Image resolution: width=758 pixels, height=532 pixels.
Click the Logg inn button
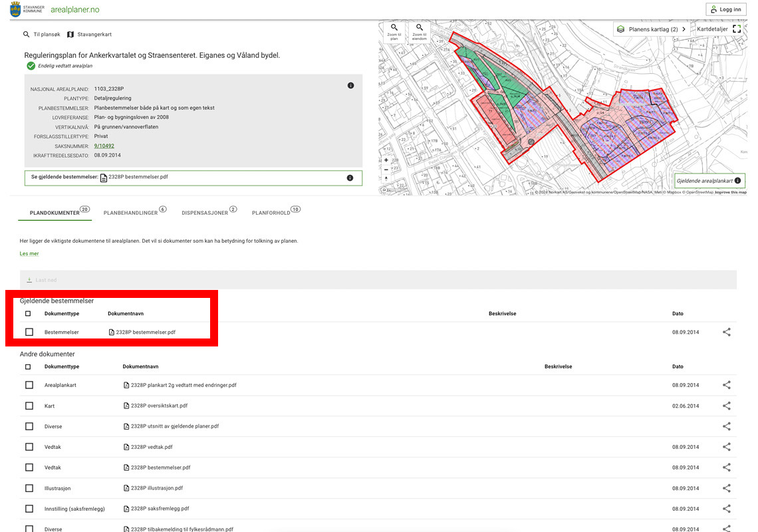pyautogui.click(x=725, y=9)
